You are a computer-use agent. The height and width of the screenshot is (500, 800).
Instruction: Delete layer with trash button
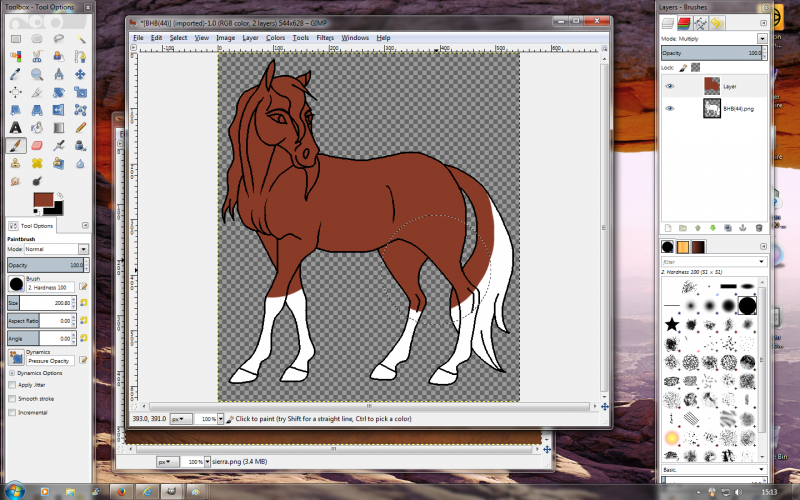pyautogui.click(x=759, y=228)
